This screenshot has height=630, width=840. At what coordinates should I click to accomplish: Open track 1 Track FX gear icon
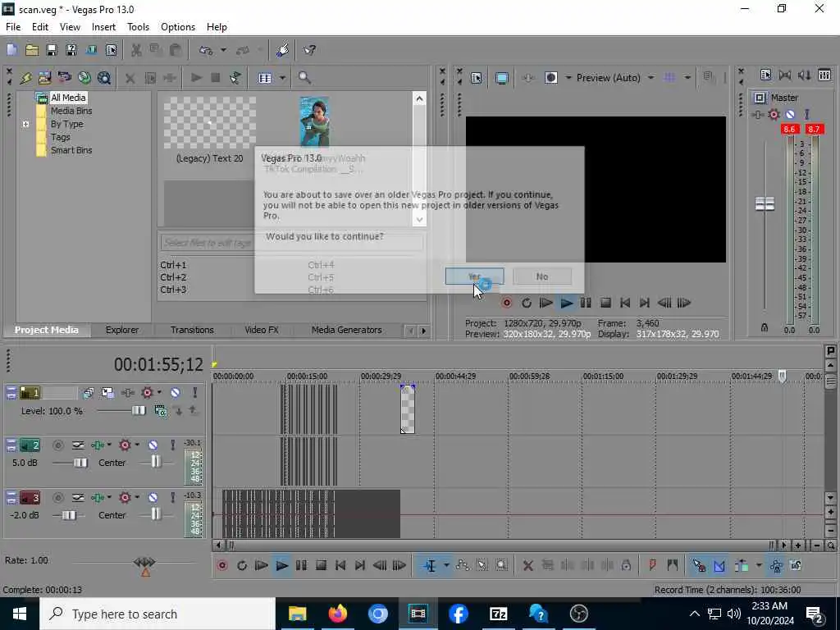tap(147, 393)
